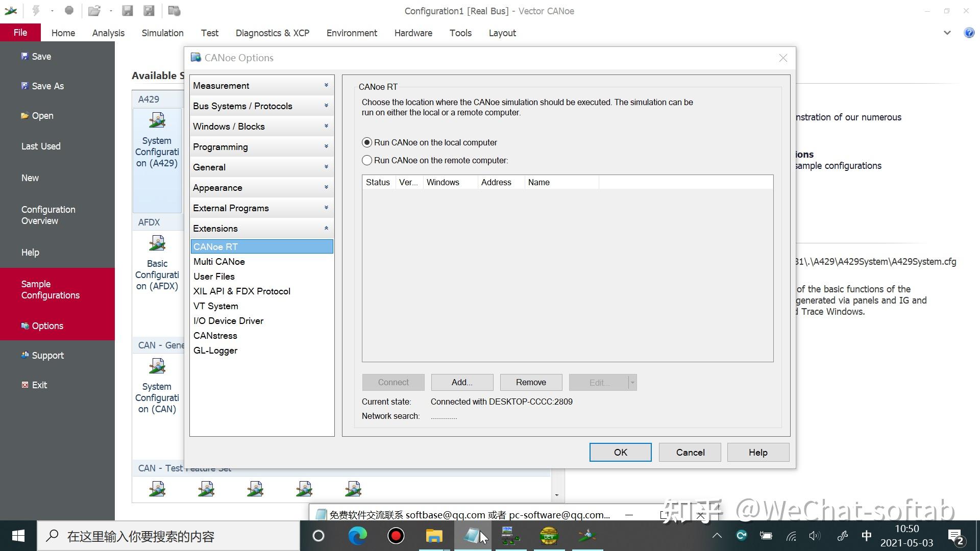Toggle the Extensions section expander
The width and height of the screenshot is (980, 551).
(x=327, y=228)
